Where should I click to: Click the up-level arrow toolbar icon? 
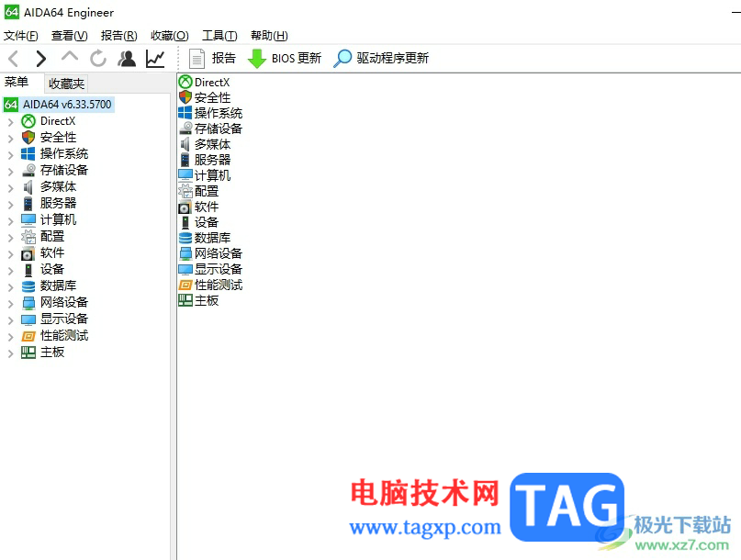pyautogui.click(x=70, y=57)
